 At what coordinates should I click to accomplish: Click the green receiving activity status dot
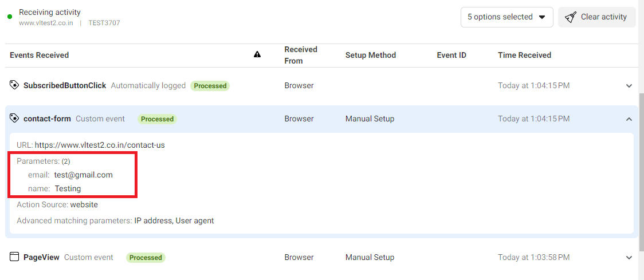10,17
